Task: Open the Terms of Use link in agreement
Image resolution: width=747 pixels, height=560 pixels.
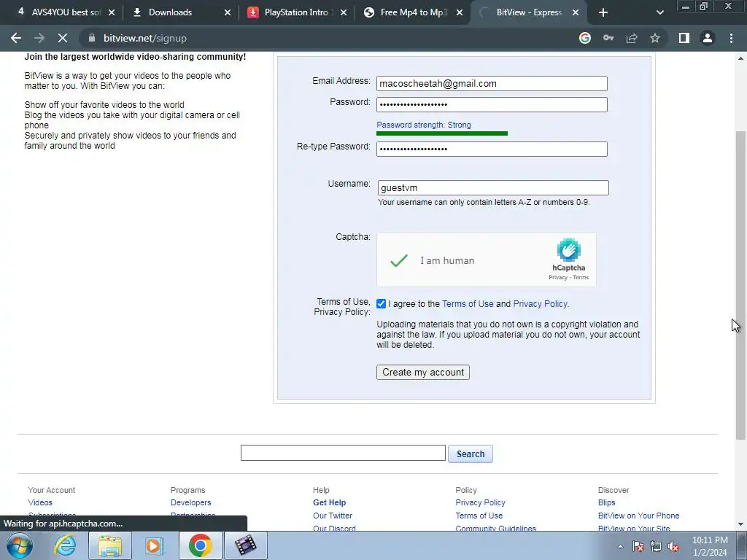Action: 468,304
